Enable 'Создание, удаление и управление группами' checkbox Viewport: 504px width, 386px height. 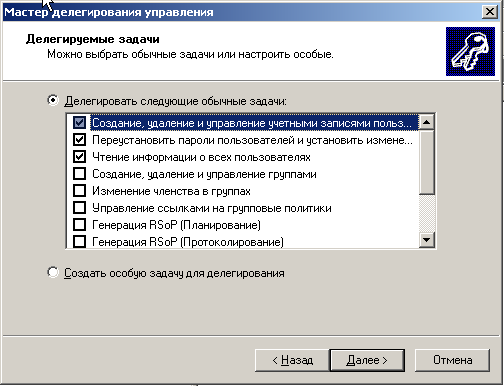point(79,174)
